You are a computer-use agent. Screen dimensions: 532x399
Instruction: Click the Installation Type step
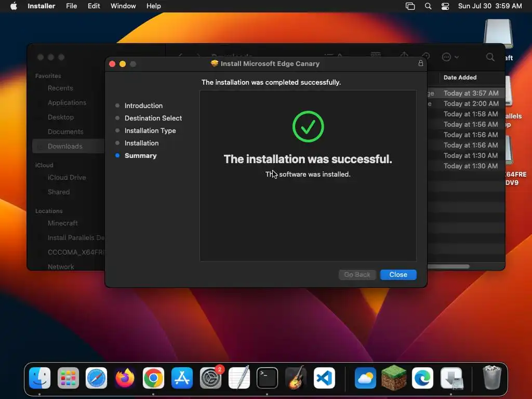coord(150,130)
